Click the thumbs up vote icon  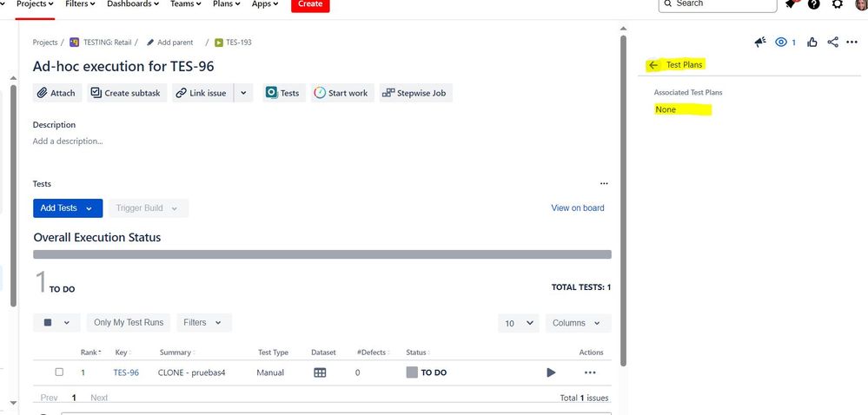click(x=812, y=42)
